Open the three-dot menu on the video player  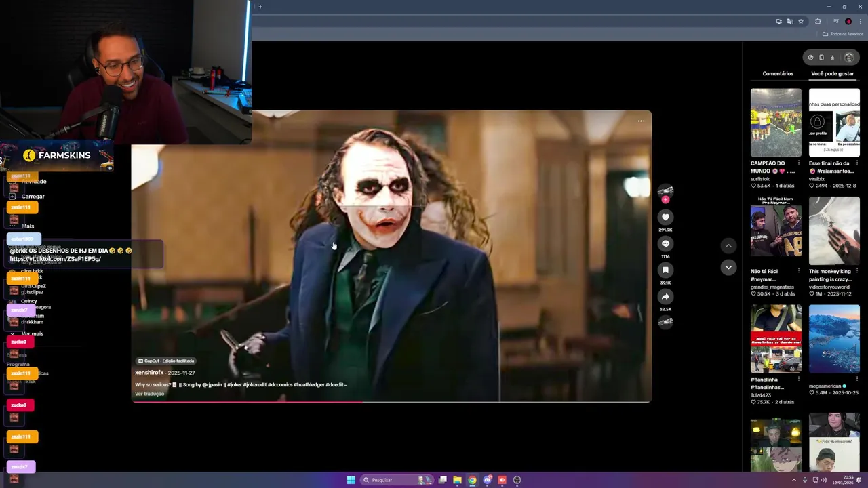pos(641,121)
